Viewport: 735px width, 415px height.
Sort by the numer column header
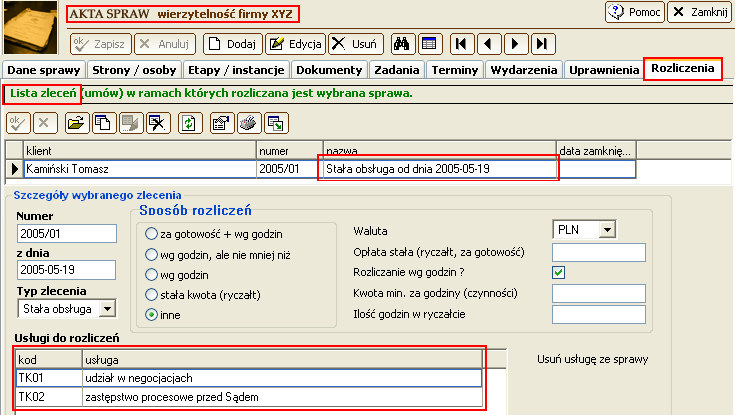[290, 151]
